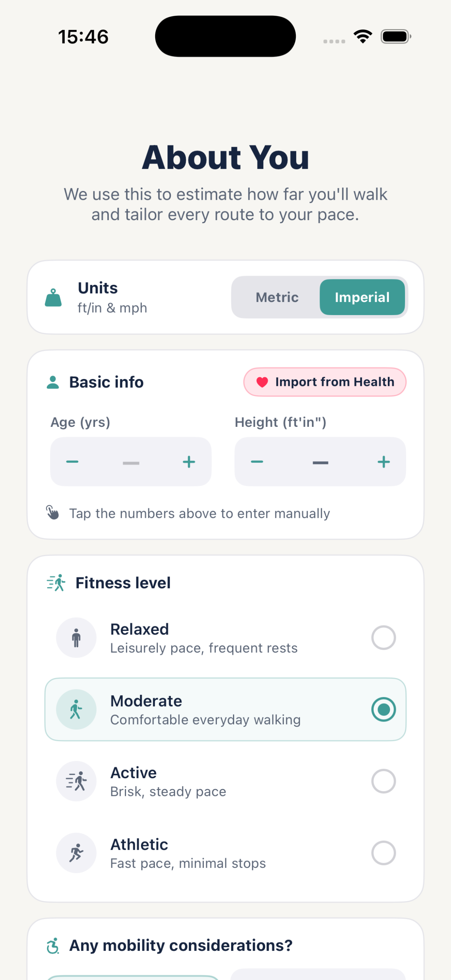The height and width of the screenshot is (980, 451).
Task: Increase age with the plus button
Action: (x=189, y=462)
